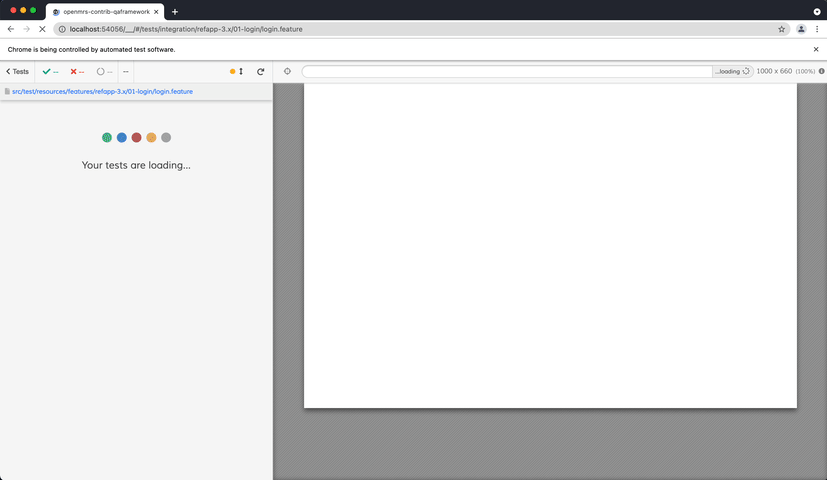This screenshot has width=827, height=480.
Task: Go back to the Tests list
Action: tap(17, 71)
